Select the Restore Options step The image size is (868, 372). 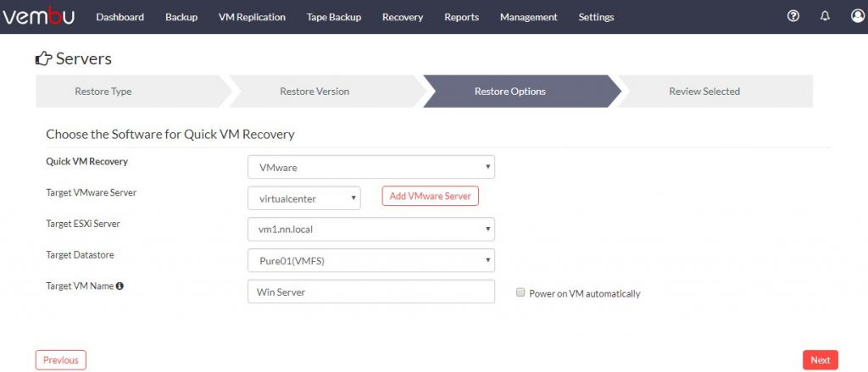point(520,92)
